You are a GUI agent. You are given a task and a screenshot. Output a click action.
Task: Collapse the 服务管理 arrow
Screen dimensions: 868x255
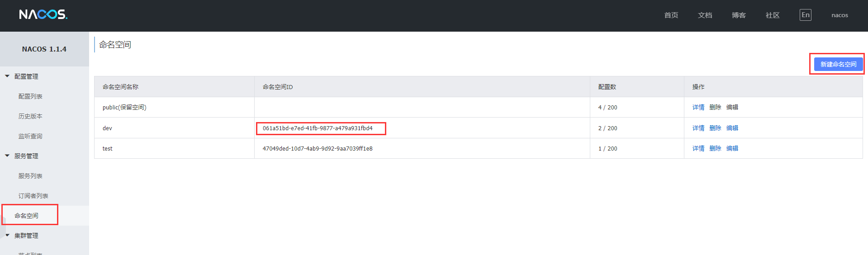click(7, 156)
